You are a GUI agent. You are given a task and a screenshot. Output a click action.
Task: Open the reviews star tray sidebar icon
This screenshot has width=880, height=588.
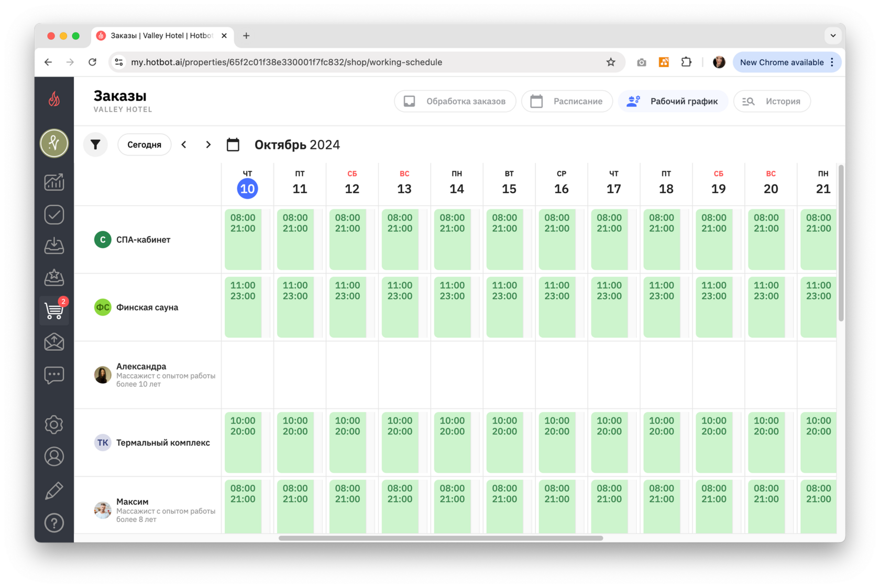pyautogui.click(x=54, y=278)
